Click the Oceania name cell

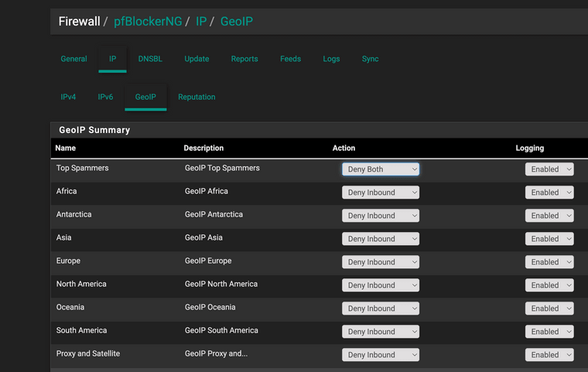tap(70, 308)
